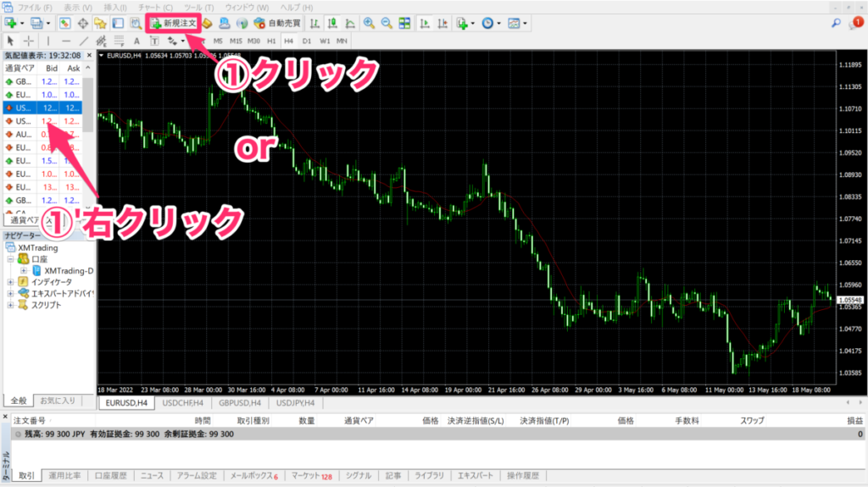Click the 新規注文 new order button

(x=173, y=23)
